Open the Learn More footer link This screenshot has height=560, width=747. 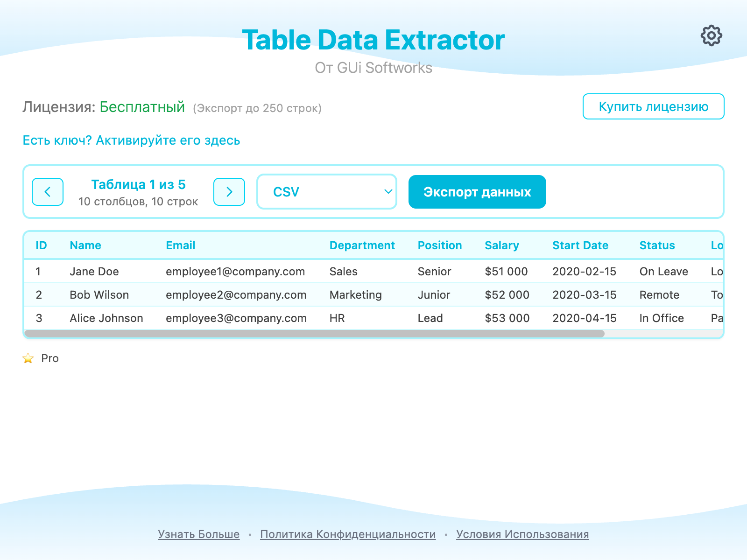198,534
